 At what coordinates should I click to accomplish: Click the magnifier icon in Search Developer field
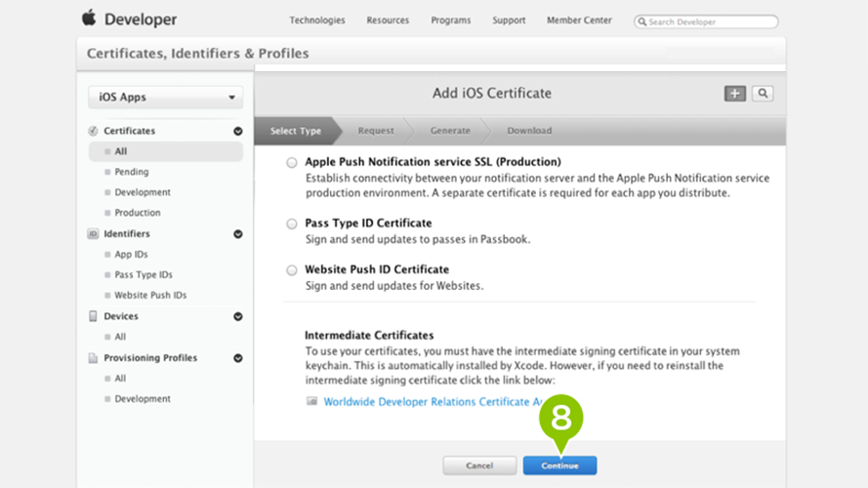click(642, 21)
